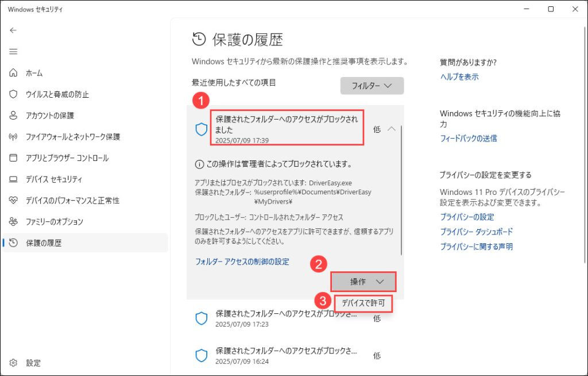Go to ホーム via the house icon
Screen dimensions: 588x376
13,73
